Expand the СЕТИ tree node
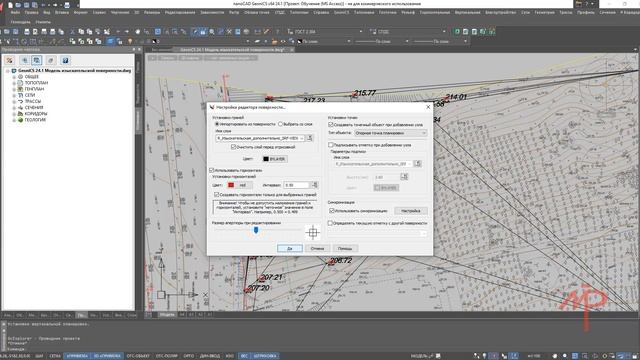 (x=14, y=95)
